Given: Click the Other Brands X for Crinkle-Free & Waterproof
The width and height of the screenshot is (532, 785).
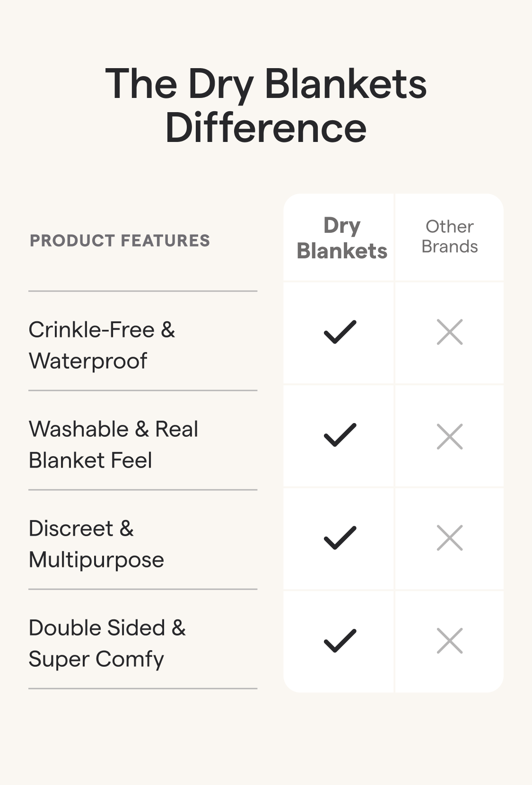Looking at the screenshot, I should [x=450, y=332].
